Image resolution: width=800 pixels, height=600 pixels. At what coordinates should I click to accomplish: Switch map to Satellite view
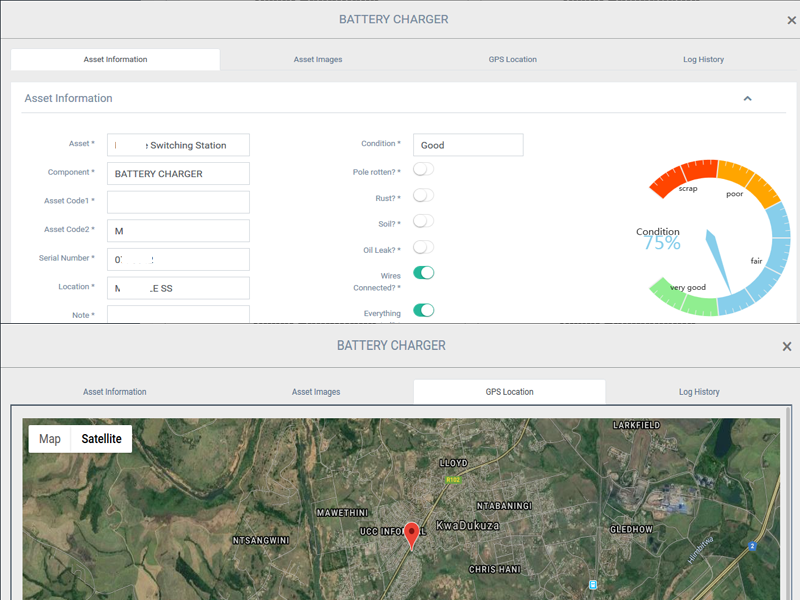[101, 439]
